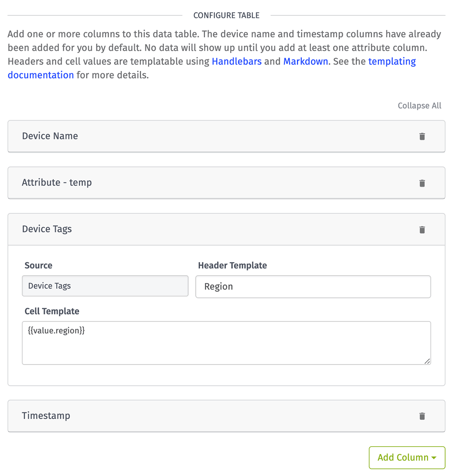Screen dimensions: 453x476
Task: Open the Markdown link
Action: [306, 61]
